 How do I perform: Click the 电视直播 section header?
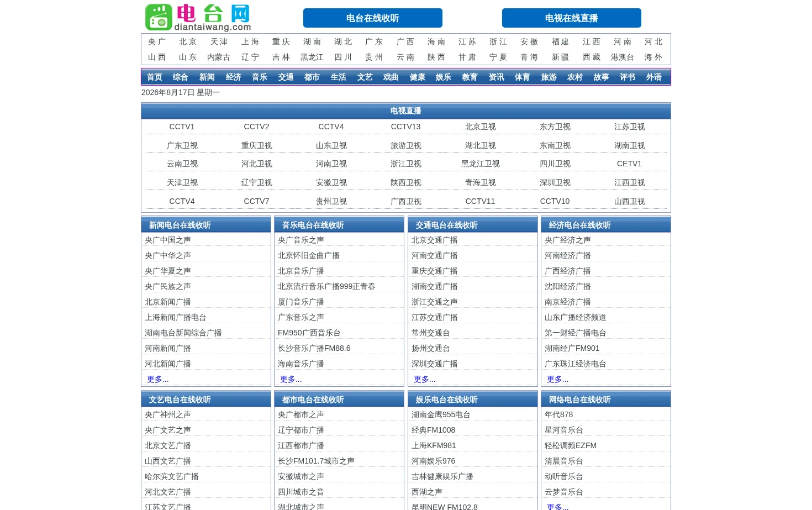point(406,111)
